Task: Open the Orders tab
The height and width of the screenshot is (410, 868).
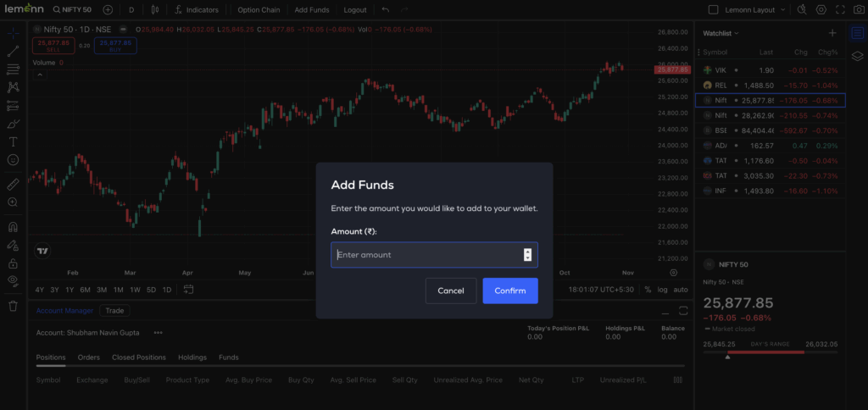Action: pos(89,357)
